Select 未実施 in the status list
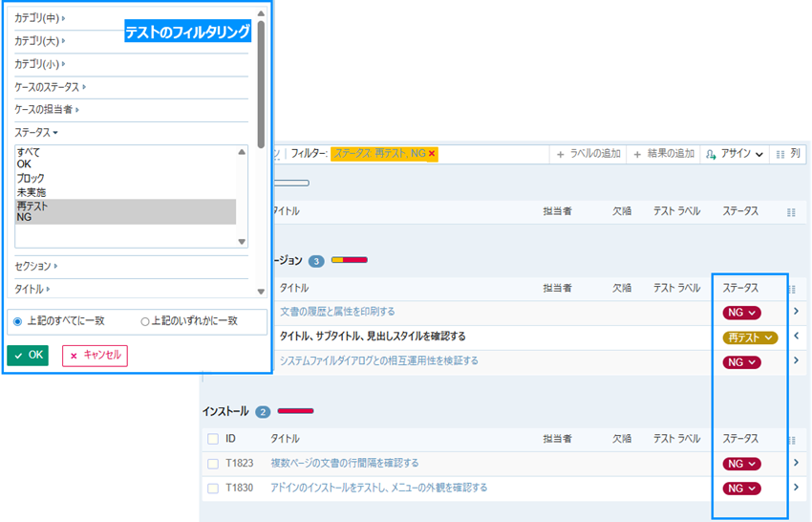Viewport: 812px width, 522px height. [31, 192]
